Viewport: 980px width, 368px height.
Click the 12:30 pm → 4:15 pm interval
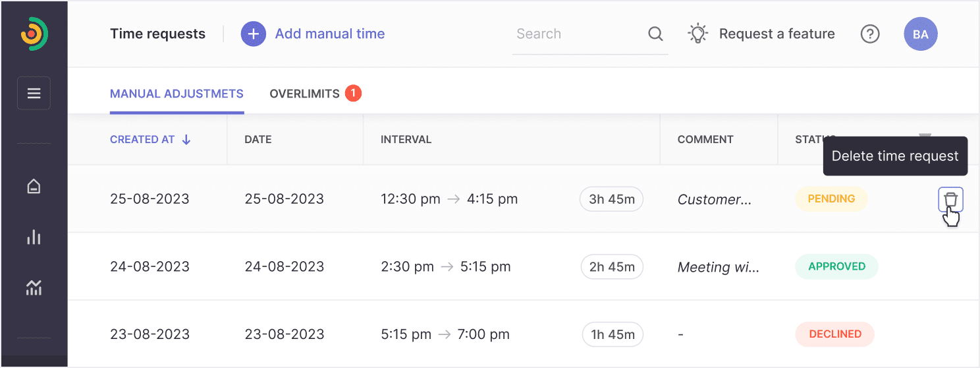click(x=449, y=199)
